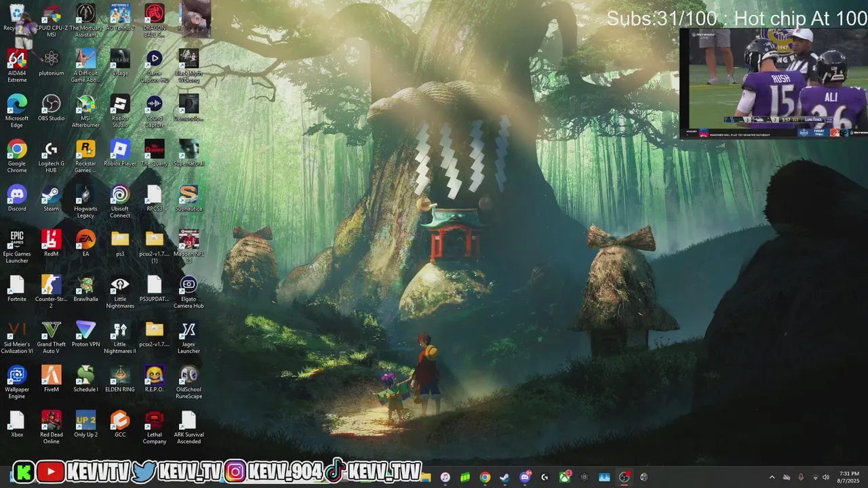Select the Madden NFL 25 icon

(x=189, y=247)
